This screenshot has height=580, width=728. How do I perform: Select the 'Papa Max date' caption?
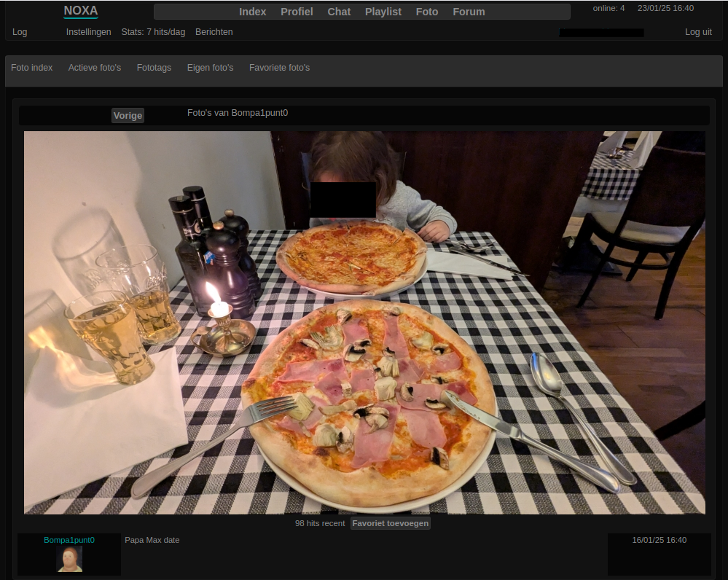pyautogui.click(x=152, y=540)
